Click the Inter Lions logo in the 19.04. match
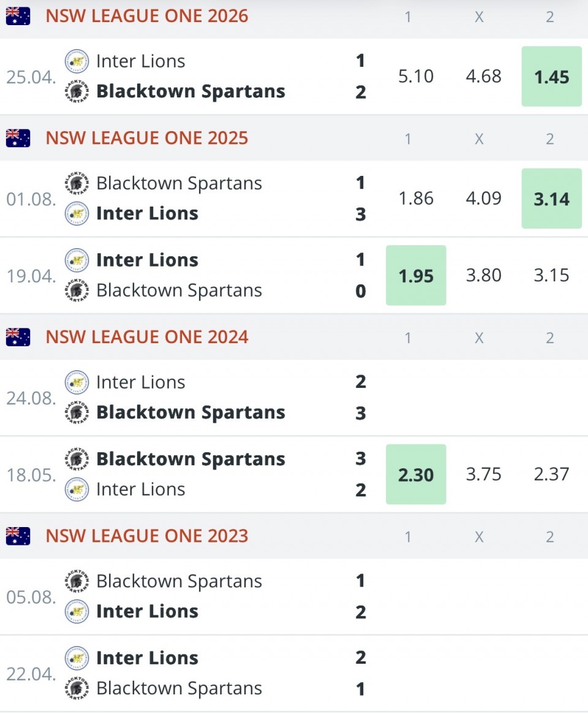 pyautogui.click(x=77, y=260)
